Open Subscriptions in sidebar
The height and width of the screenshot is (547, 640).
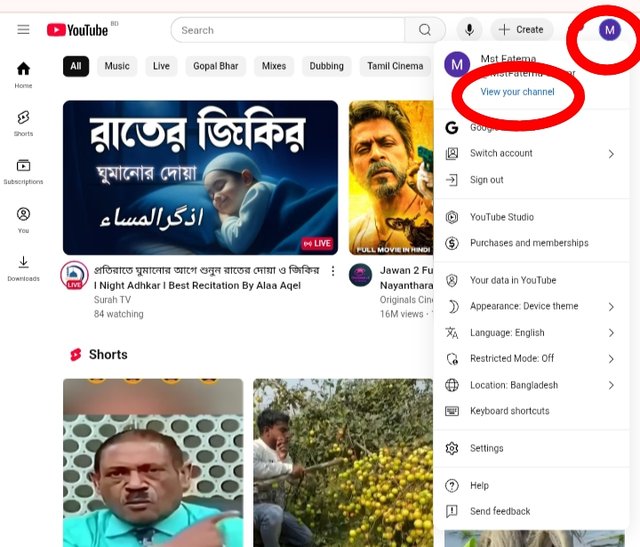coord(23,171)
